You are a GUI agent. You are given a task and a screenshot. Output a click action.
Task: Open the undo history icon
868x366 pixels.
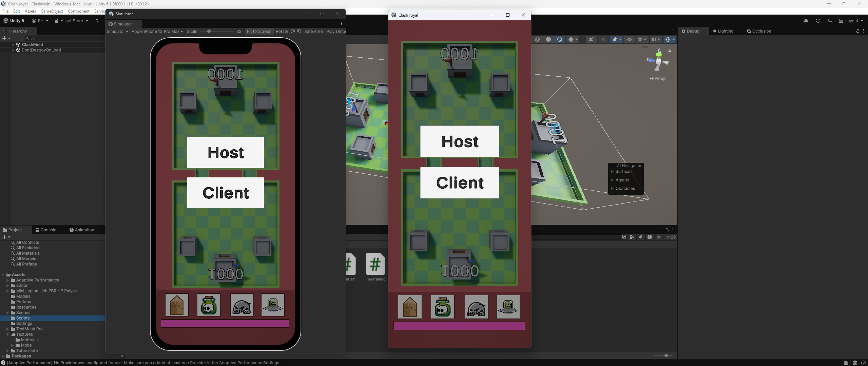click(818, 21)
